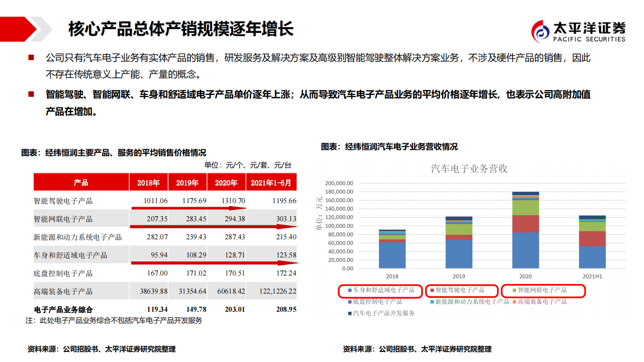Click the blue segment of the 2020 bar
The width and height of the screenshot is (644, 362).
point(525,250)
